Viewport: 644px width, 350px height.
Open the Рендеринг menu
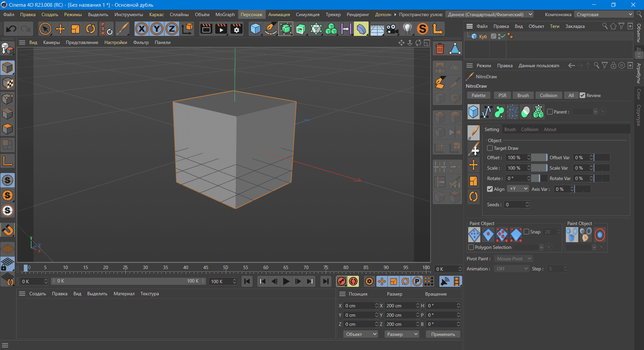click(x=358, y=14)
